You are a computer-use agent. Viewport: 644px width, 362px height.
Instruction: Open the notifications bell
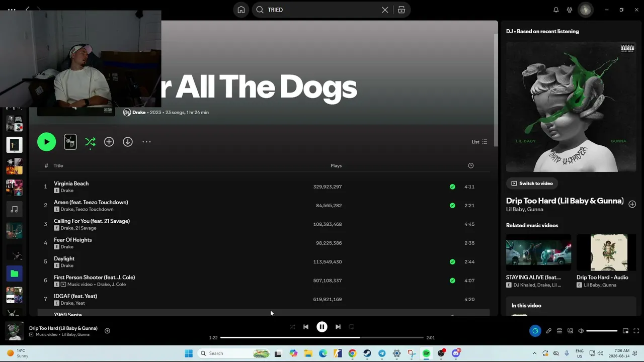(x=556, y=10)
